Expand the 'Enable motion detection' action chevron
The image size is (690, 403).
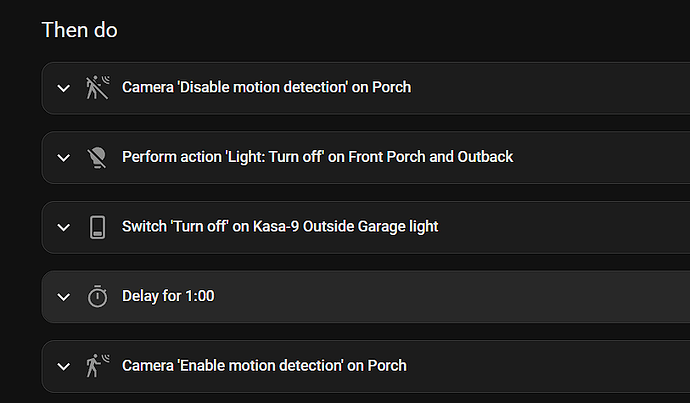[64, 366]
